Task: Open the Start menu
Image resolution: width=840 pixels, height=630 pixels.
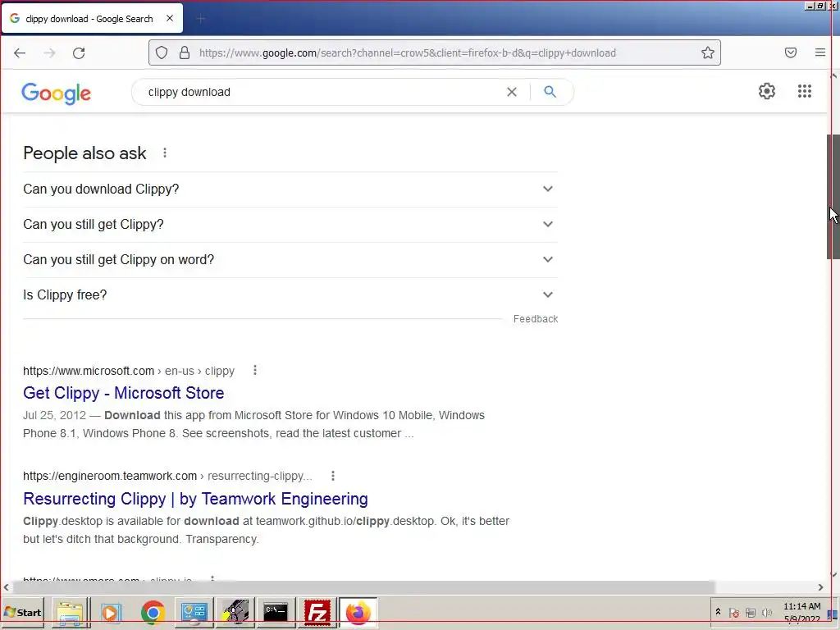Action: pyautogui.click(x=22, y=612)
